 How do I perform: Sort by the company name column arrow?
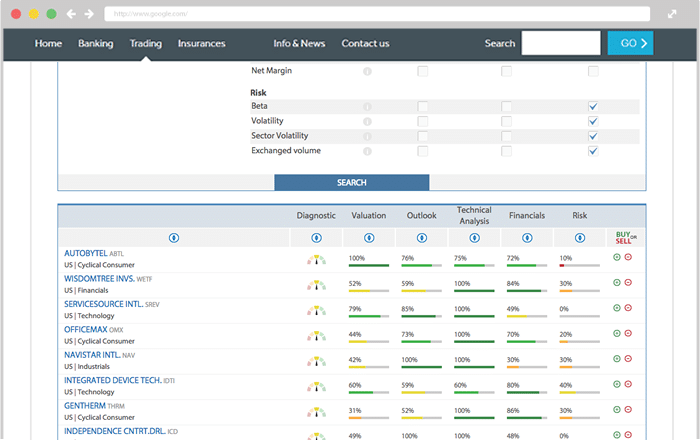174,238
